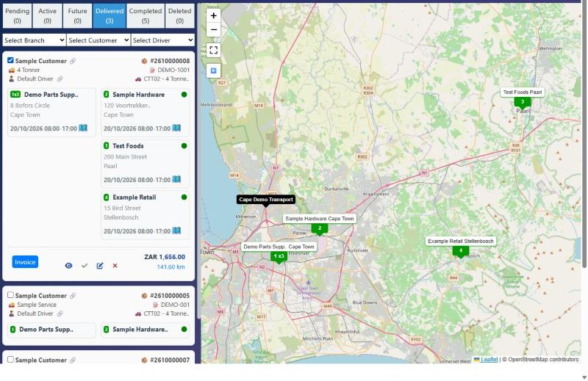Screen dimensions: 588x381
Task: Click the 141.60 km distance link
Action: [x=171, y=266]
